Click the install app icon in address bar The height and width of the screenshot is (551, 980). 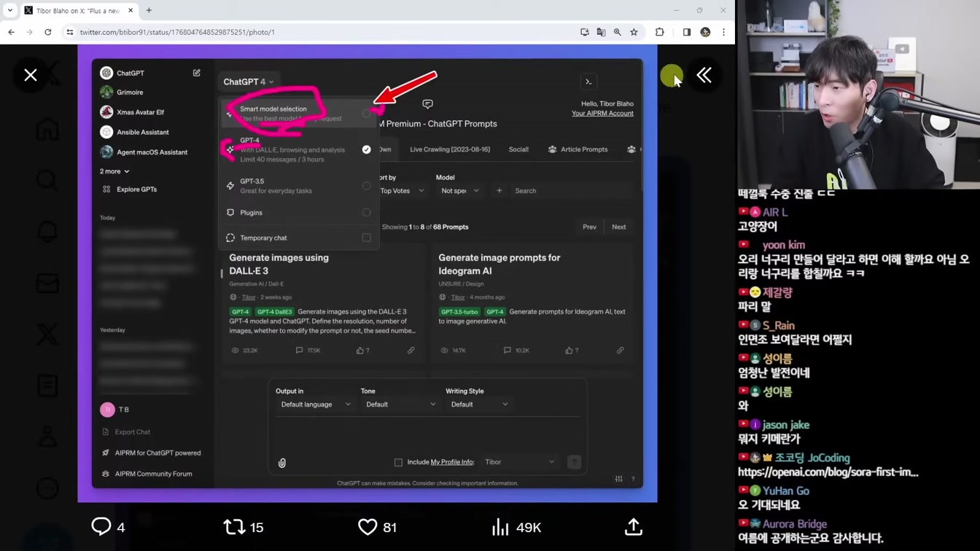point(585,32)
